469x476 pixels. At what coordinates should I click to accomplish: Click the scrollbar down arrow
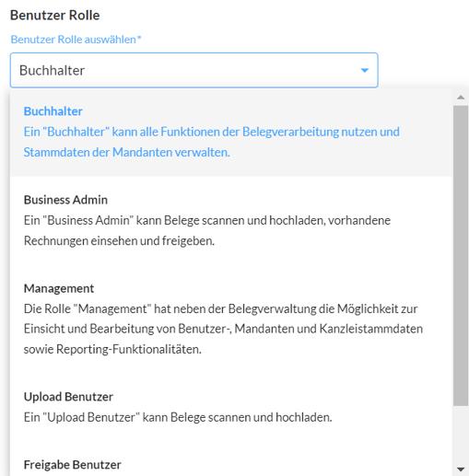(461, 469)
